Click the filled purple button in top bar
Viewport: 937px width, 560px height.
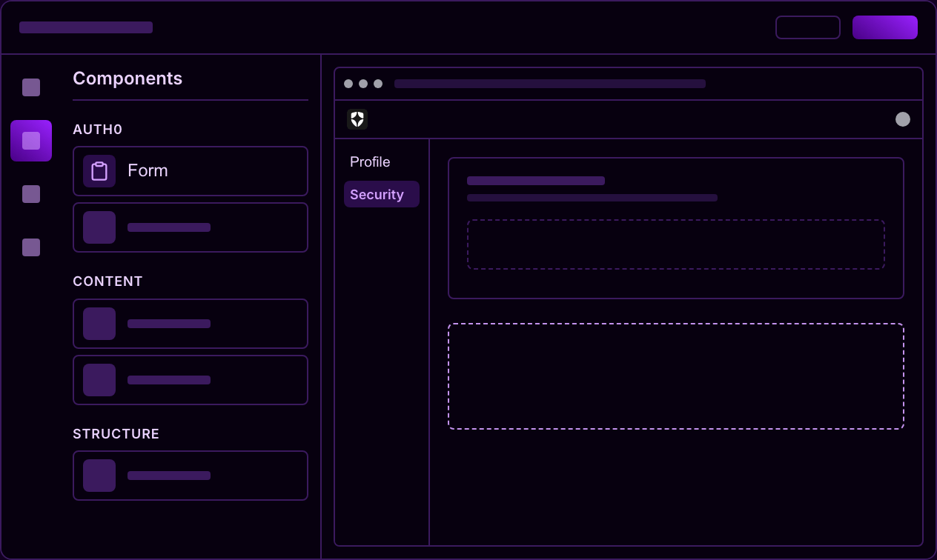(885, 27)
